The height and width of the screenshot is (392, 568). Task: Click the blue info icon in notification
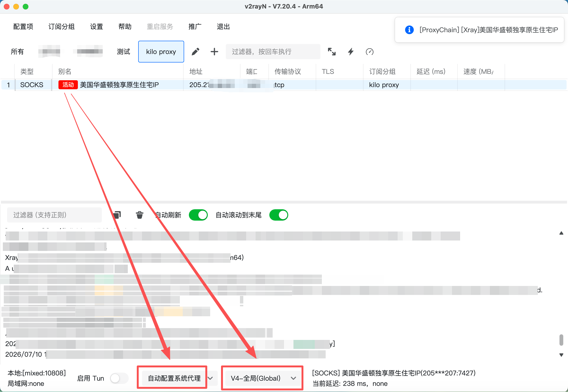(409, 30)
